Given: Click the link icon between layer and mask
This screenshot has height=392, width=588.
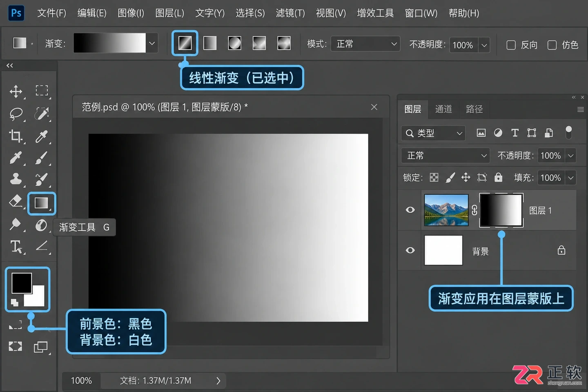Looking at the screenshot, I should (x=474, y=210).
